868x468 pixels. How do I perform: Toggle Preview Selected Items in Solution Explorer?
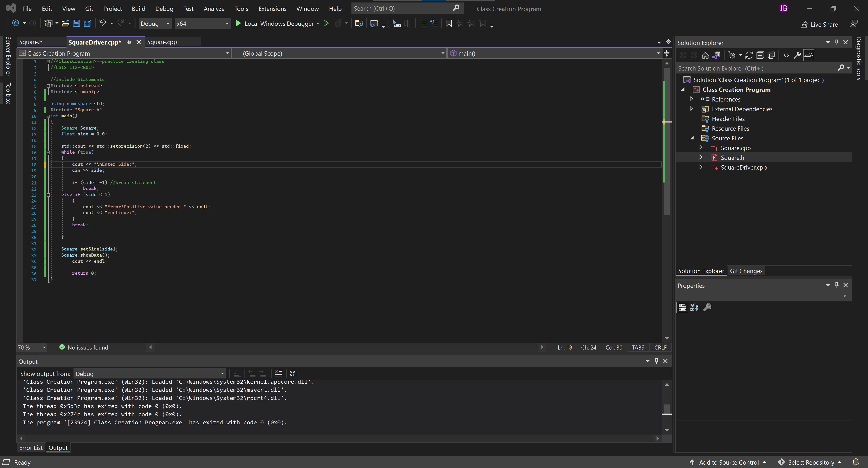pyautogui.click(x=808, y=55)
